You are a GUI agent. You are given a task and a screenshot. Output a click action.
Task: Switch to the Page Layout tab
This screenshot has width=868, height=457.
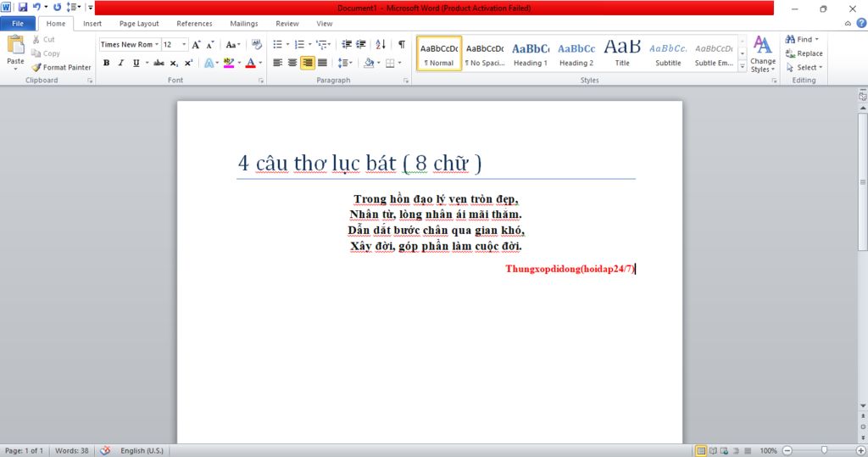(x=139, y=23)
